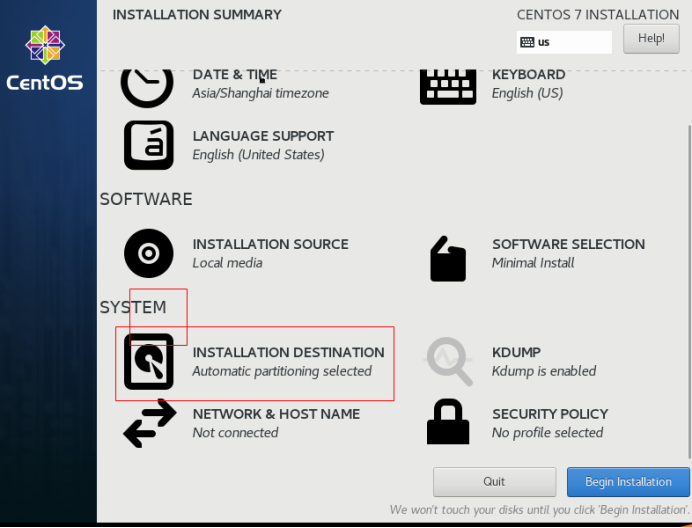Click the 'We won't touch your disks' notice
692x528 pixels.
pos(540,510)
